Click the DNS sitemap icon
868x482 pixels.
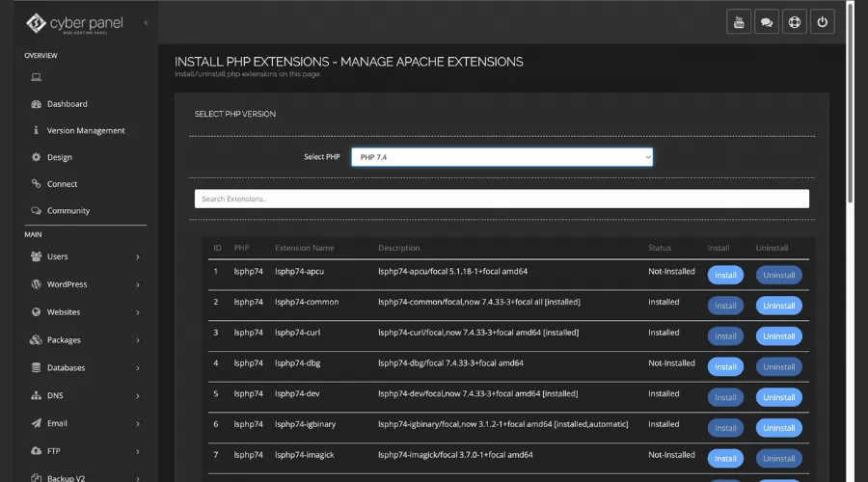click(x=36, y=395)
